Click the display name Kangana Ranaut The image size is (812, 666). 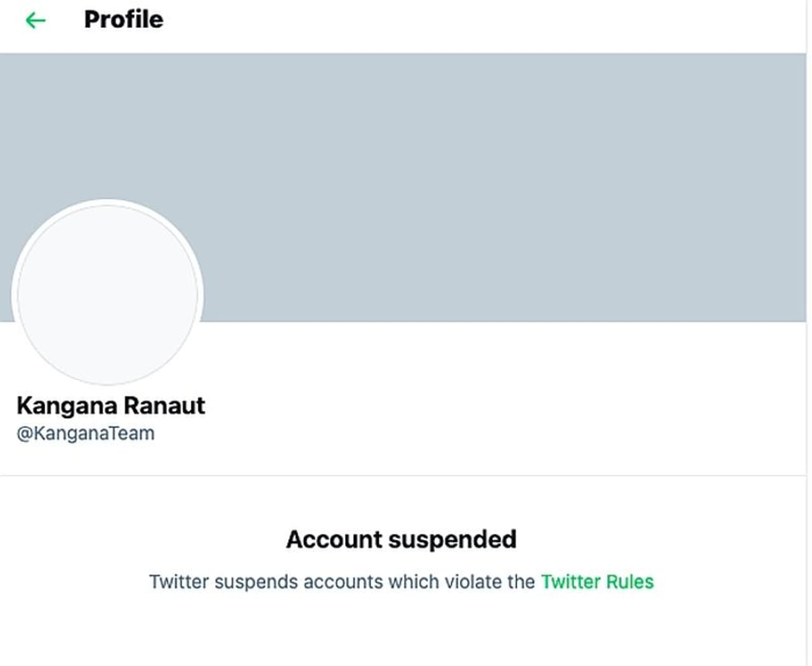click(x=110, y=405)
